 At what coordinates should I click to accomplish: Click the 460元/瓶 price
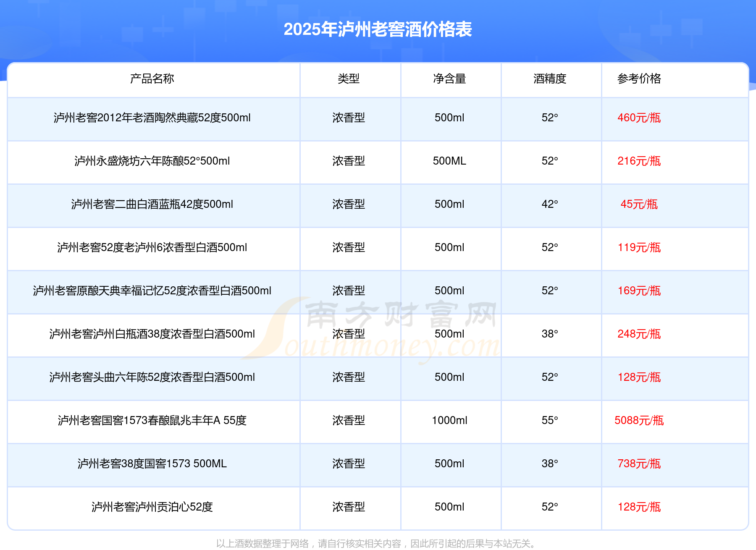(x=639, y=118)
